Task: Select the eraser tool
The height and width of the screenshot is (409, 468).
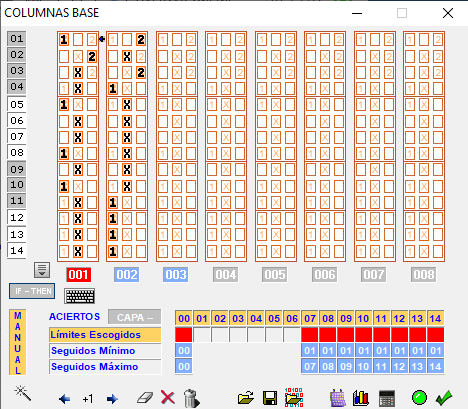Action: point(145,397)
